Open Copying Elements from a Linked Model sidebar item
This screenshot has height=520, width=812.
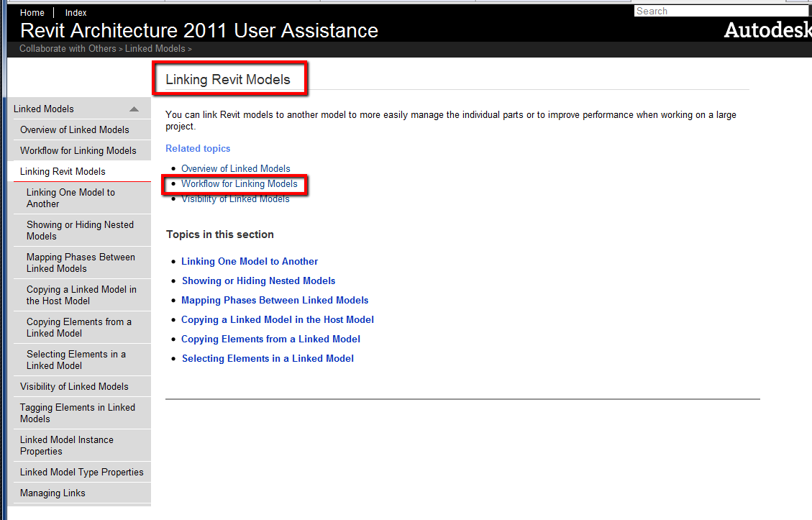(x=78, y=327)
